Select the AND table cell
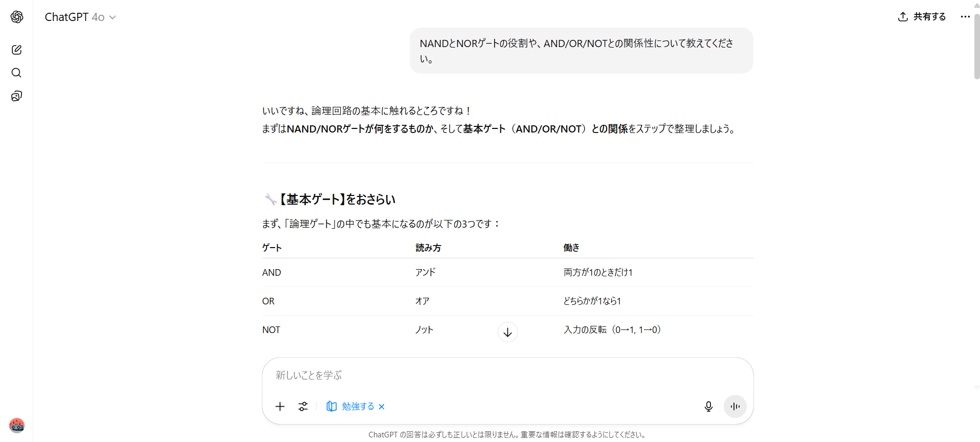This screenshot has height=442, width=980. coord(272,273)
